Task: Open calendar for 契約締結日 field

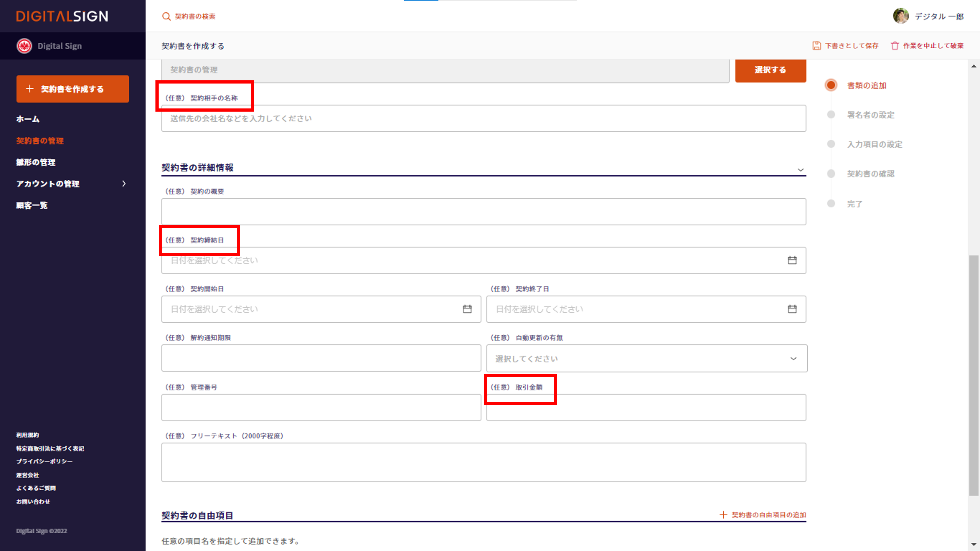Action: point(792,260)
